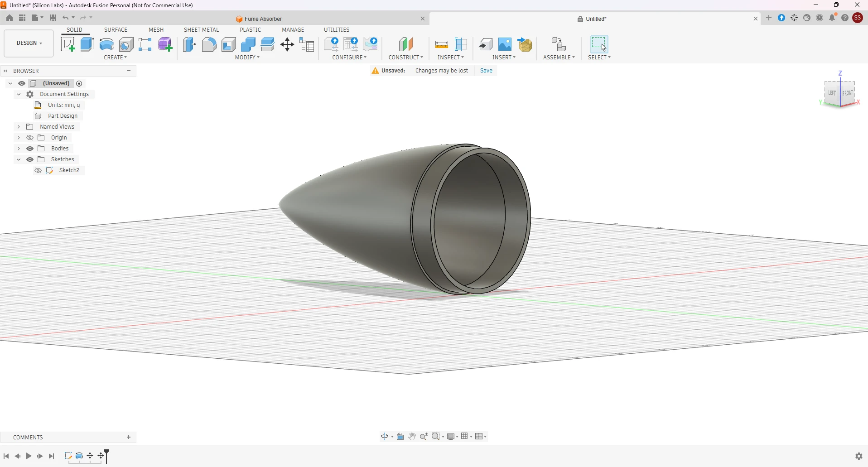Open the Change Parameters table icon
Viewport: 868px width, 467px height.
[307, 44]
